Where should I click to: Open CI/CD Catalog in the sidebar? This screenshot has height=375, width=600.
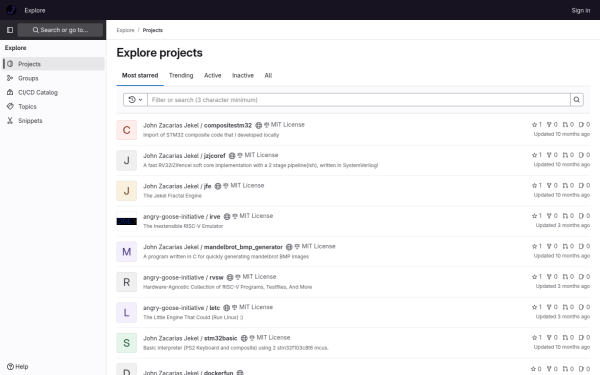(x=54, y=92)
